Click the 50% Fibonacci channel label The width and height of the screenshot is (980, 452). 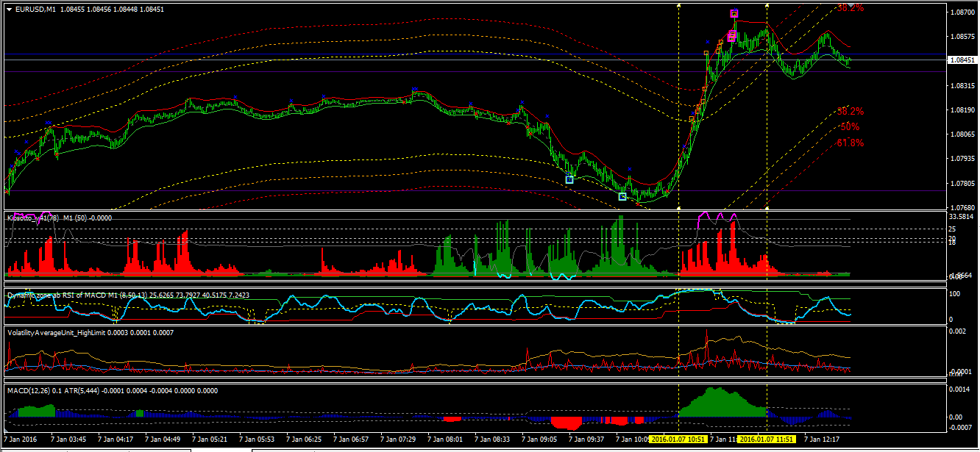tap(850, 126)
